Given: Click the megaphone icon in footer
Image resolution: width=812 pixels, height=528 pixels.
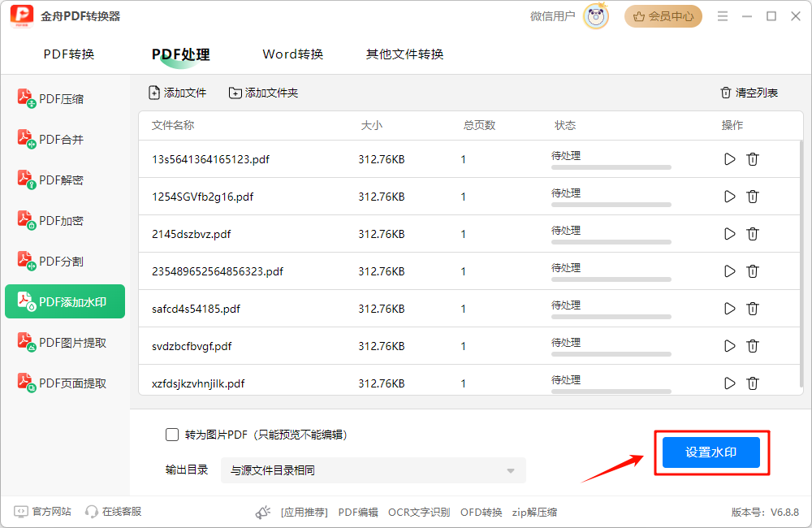Looking at the screenshot, I should tap(263, 512).
